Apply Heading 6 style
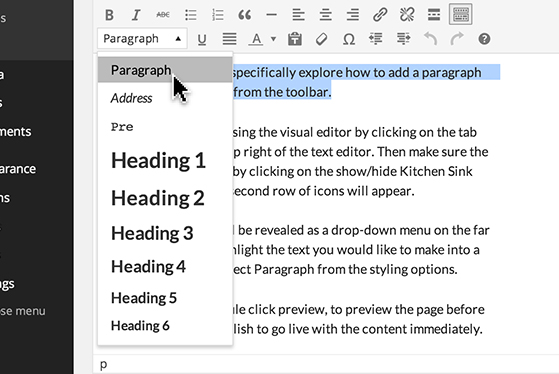The width and height of the screenshot is (559, 374). [165, 326]
